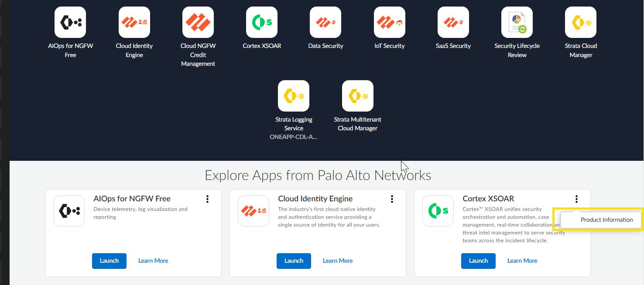Open the three-dot menu on Cloud Identity Engine card
The width and height of the screenshot is (644, 285).
[392, 199]
